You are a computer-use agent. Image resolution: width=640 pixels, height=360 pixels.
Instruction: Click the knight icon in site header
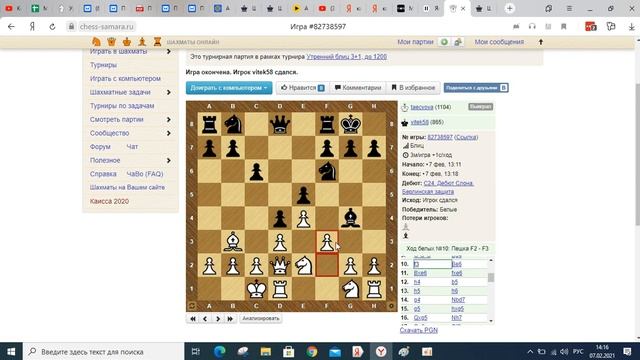click(96, 42)
